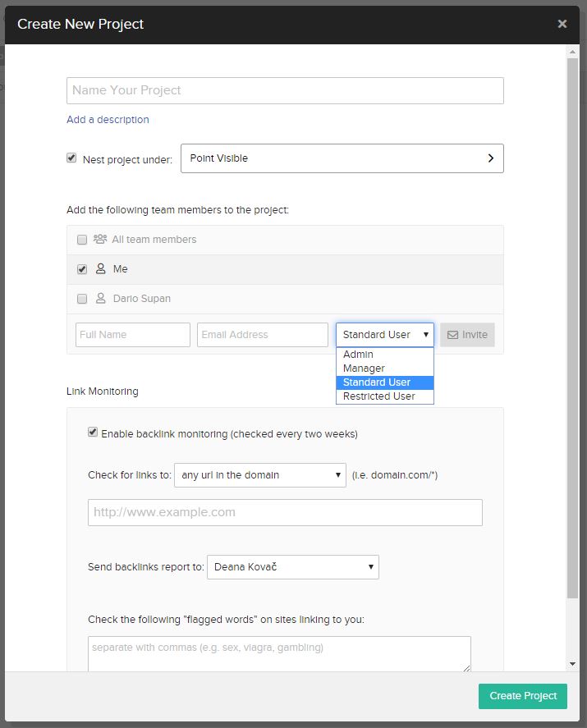The height and width of the screenshot is (728, 587).
Task: Click the textarea resize grip icon
Action: point(466,667)
